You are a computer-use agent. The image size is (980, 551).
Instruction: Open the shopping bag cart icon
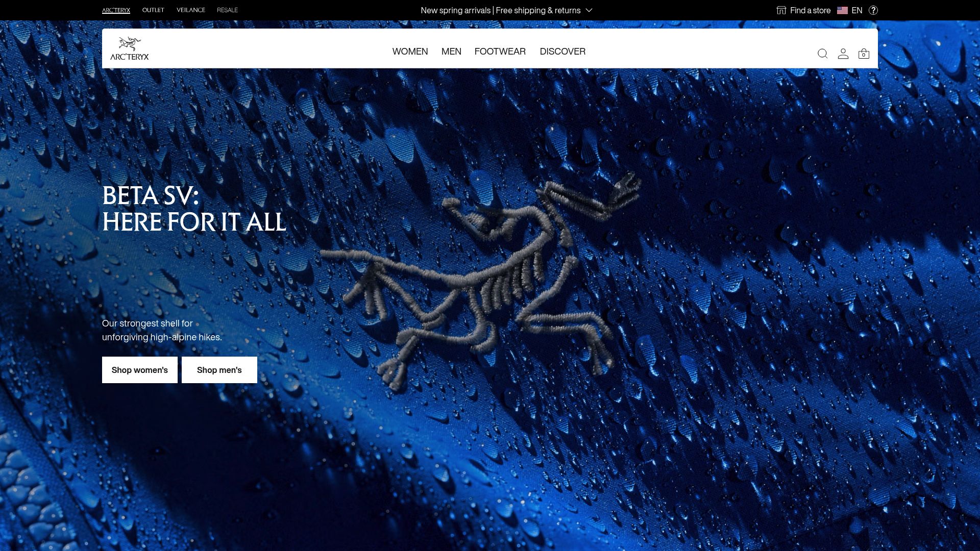coord(864,54)
